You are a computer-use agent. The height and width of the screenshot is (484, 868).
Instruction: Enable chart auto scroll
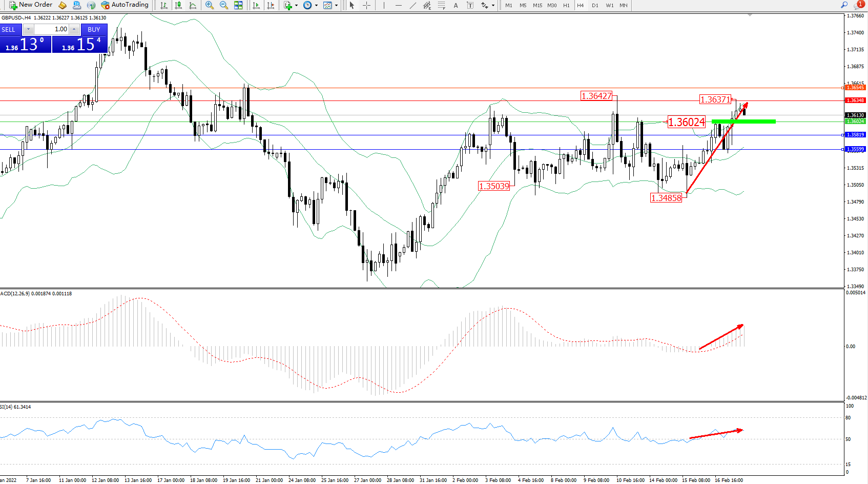tap(256, 5)
